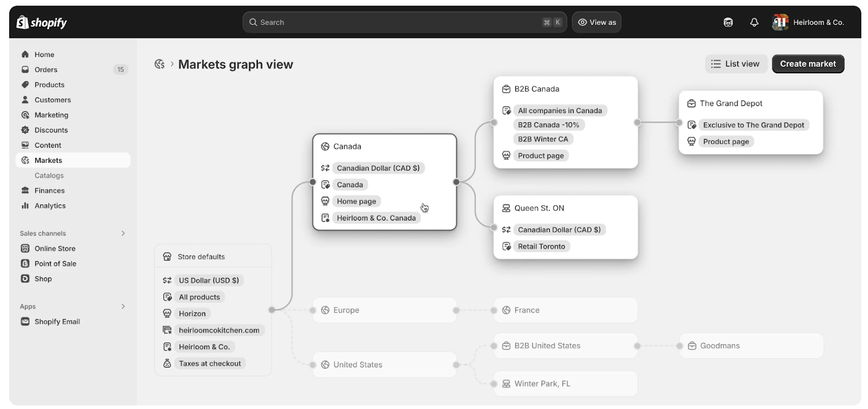The height and width of the screenshot is (409, 868).
Task: Open the Sidekick assistant icon in header
Action: pyautogui.click(x=728, y=22)
